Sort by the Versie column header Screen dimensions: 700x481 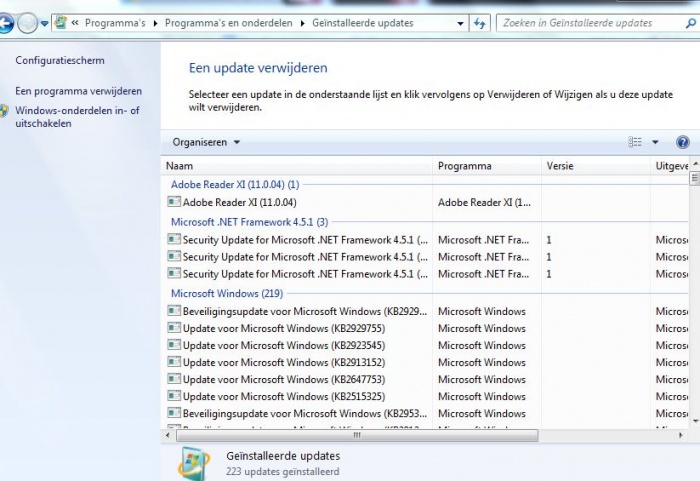[596, 166]
